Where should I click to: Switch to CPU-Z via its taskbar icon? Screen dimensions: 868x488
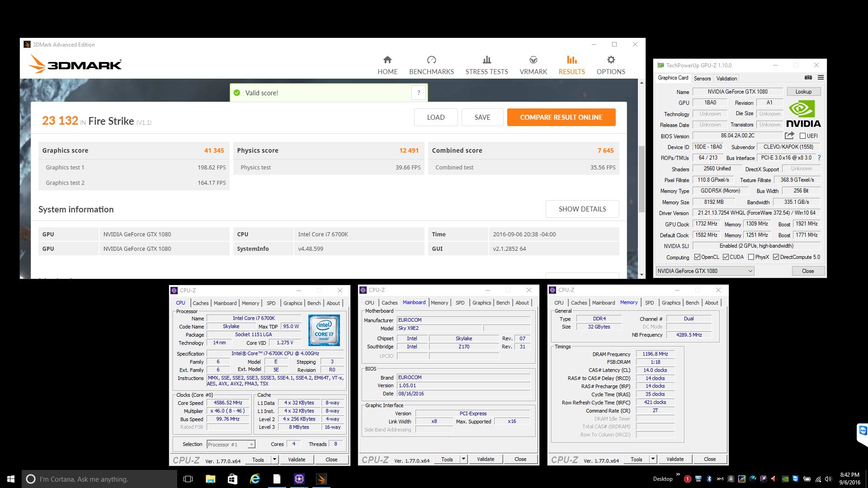click(299, 479)
